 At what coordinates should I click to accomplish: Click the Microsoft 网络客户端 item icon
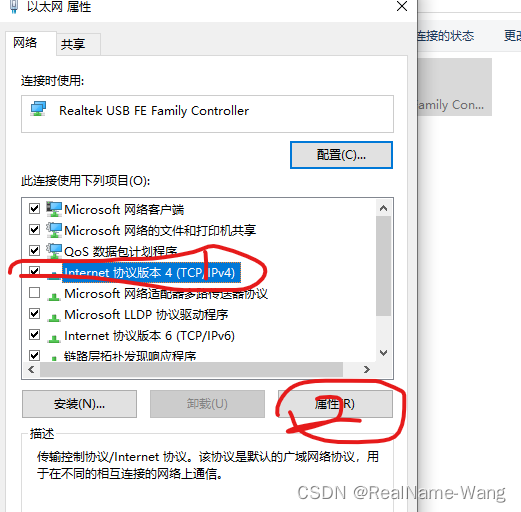pos(54,209)
